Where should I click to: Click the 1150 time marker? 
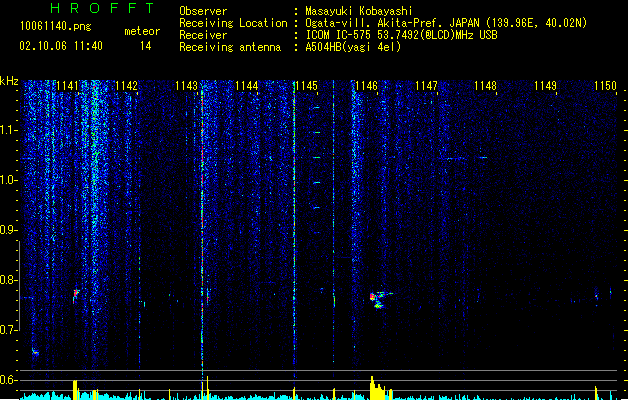[605, 86]
